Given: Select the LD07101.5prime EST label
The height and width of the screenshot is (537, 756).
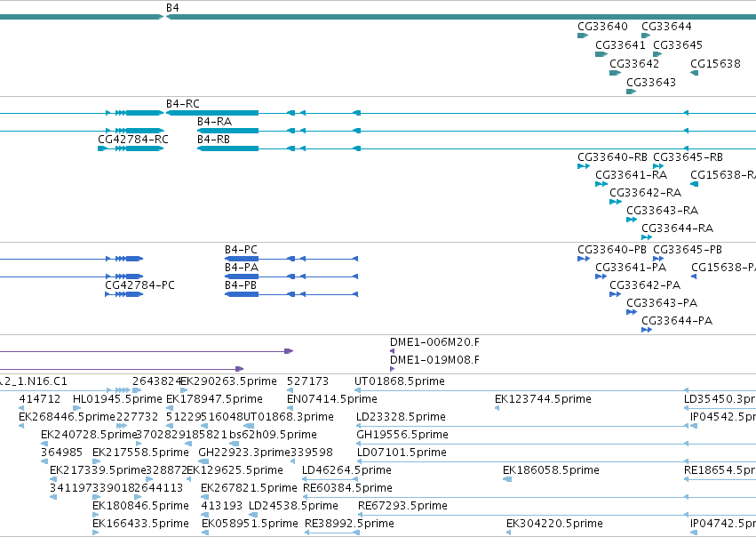Looking at the screenshot, I should pos(402,453).
